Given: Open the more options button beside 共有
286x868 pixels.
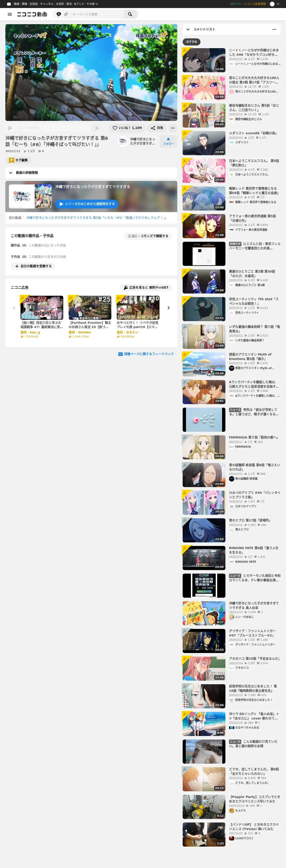Looking at the screenshot, I should [173, 128].
